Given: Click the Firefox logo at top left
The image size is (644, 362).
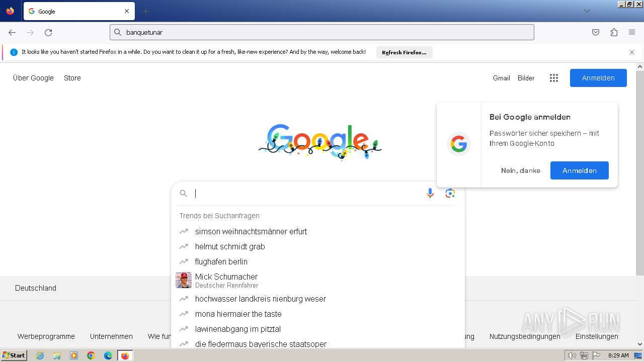Looking at the screenshot, I should 10,11.
